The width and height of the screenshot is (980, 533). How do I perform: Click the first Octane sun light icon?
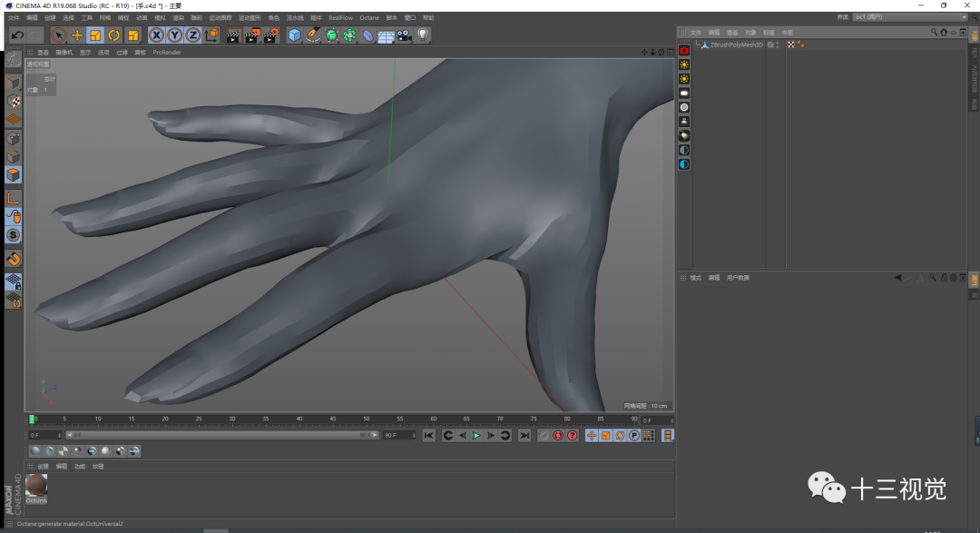click(684, 65)
